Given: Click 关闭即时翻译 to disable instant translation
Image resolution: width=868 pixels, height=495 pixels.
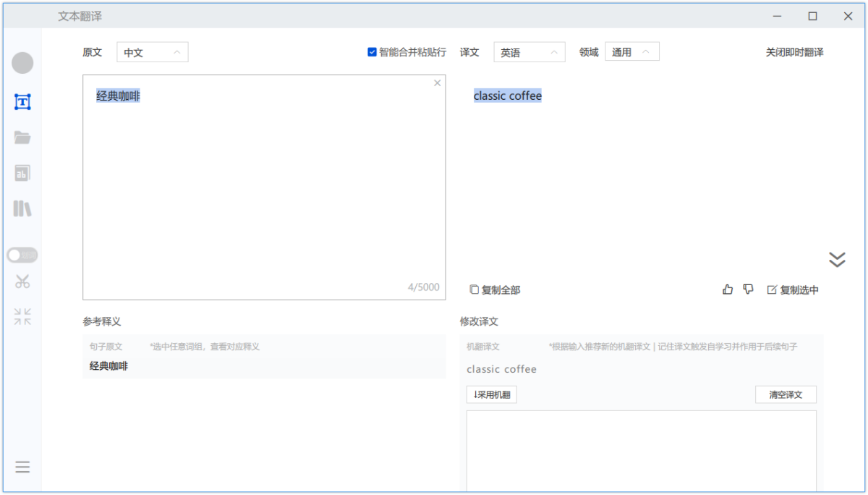Looking at the screenshot, I should (794, 52).
